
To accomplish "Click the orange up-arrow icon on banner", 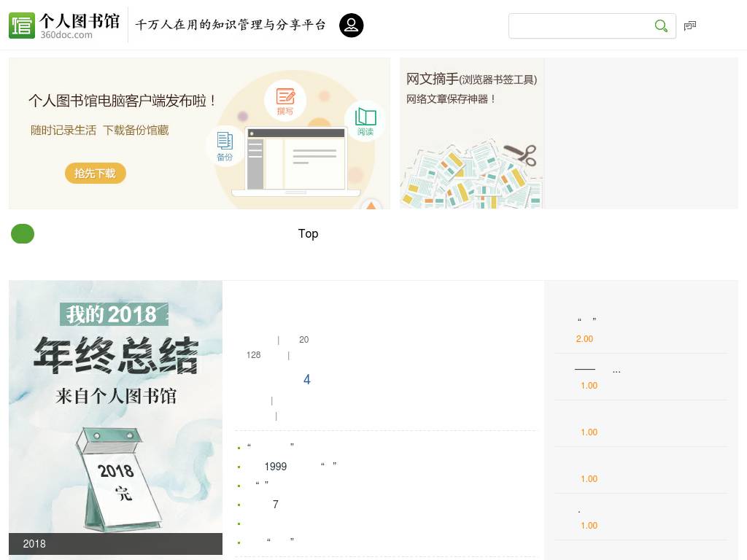I will pos(371,205).
